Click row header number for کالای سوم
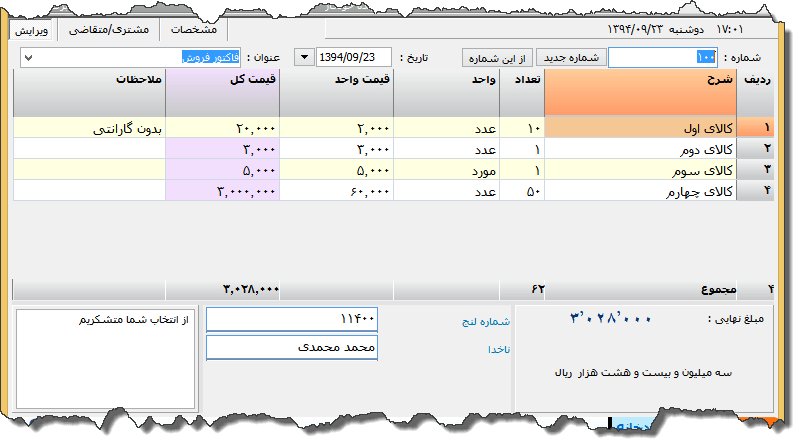793x439 pixels. pos(765,169)
